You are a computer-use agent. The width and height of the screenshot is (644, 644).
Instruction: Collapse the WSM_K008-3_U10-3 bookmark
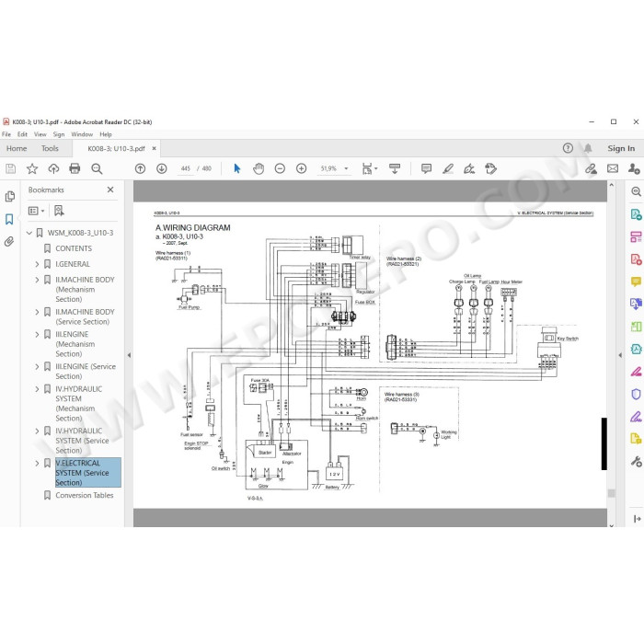[29, 233]
